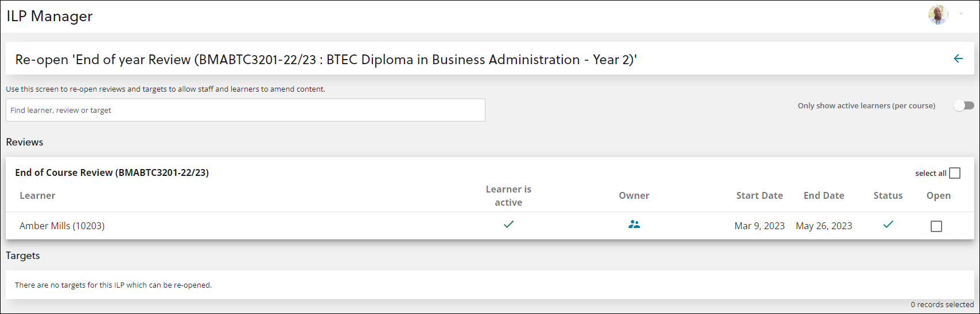Focus the Find learner, review or target field

coord(246,110)
